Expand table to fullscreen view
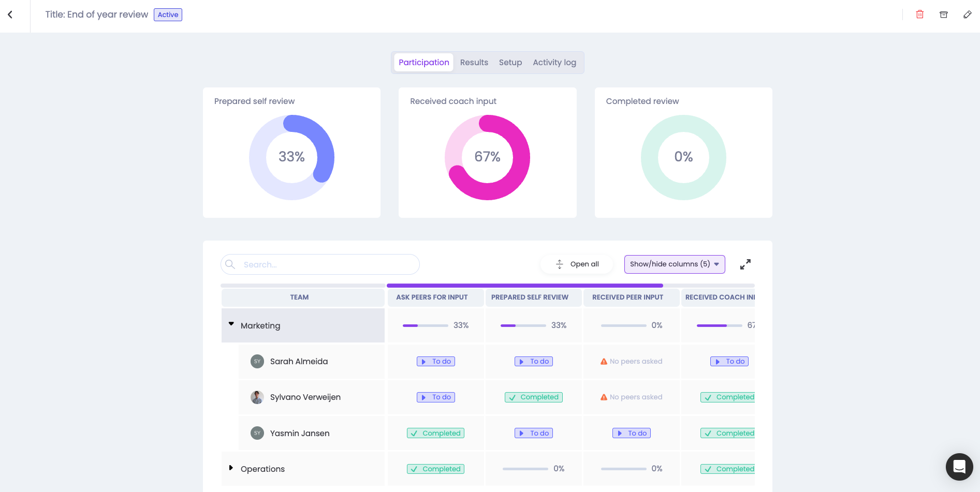Viewport: 980px width, 492px height. coord(745,264)
